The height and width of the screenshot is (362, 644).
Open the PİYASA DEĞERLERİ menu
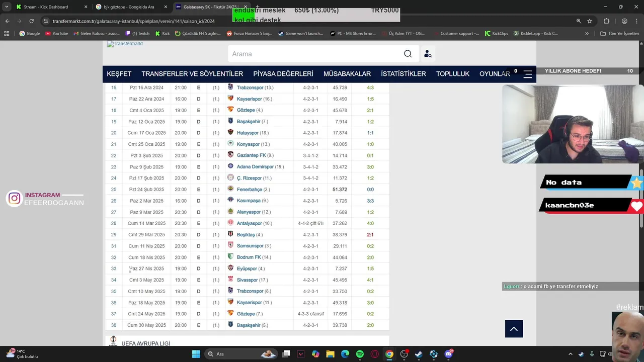pos(283,74)
